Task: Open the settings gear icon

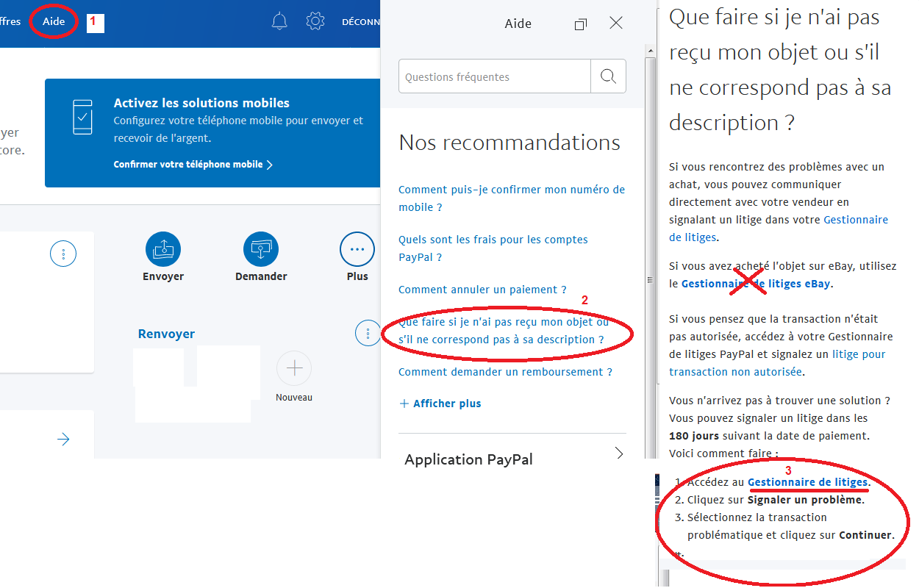Action: point(315,21)
